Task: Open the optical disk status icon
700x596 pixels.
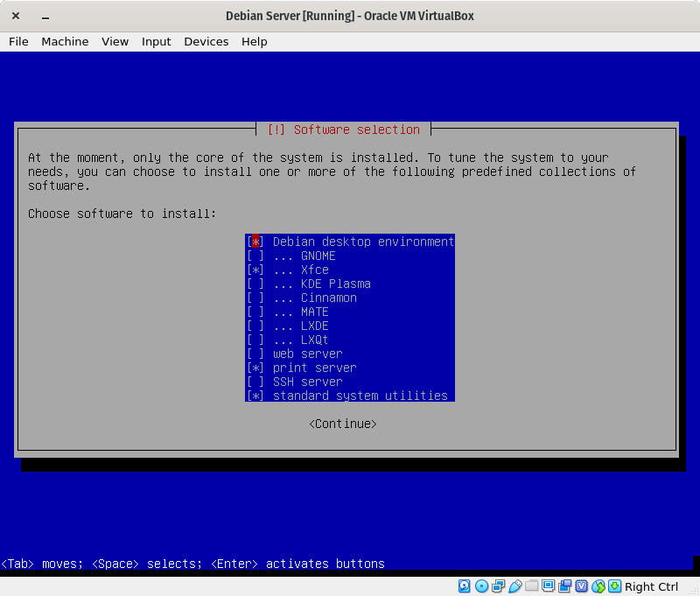Action: click(x=481, y=586)
